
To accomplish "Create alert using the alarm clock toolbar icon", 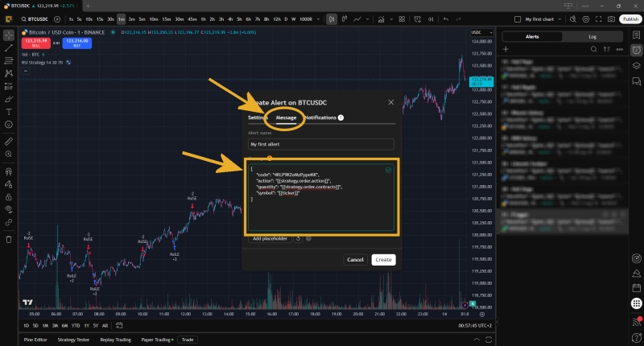I will [417, 19].
